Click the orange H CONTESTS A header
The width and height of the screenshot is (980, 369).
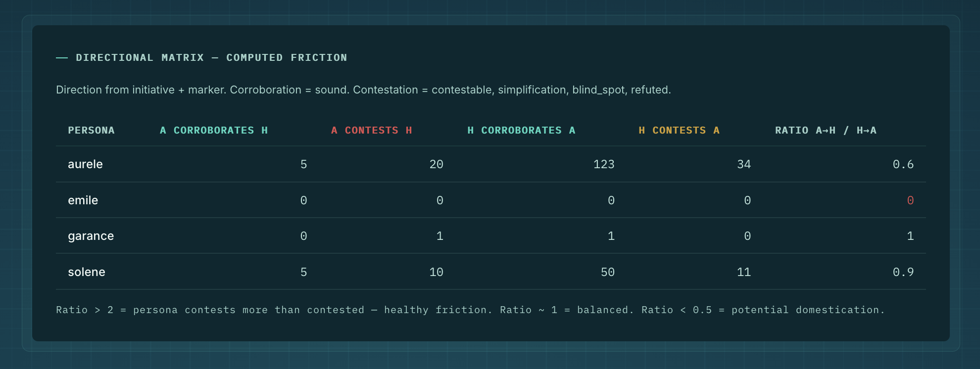(x=679, y=131)
